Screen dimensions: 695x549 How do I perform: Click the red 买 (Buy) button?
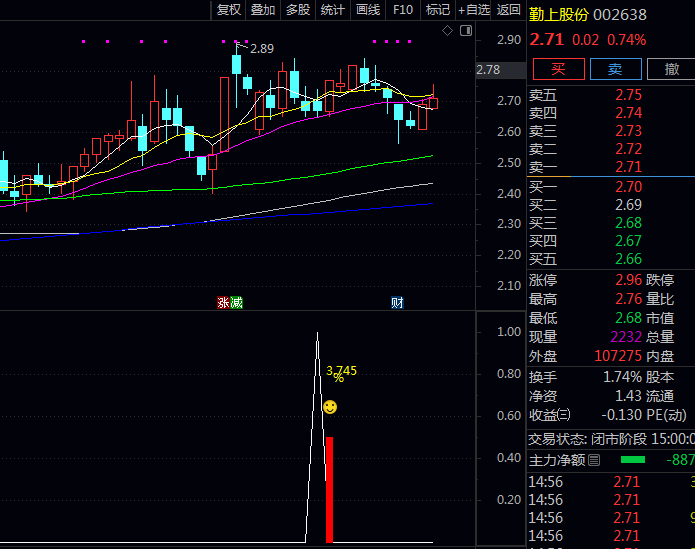558,69
